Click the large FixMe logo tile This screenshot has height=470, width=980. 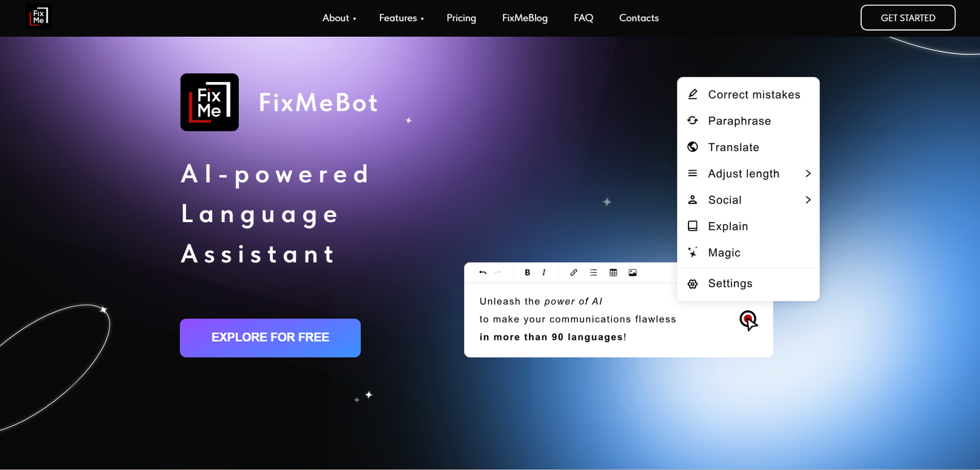[209, 102]
